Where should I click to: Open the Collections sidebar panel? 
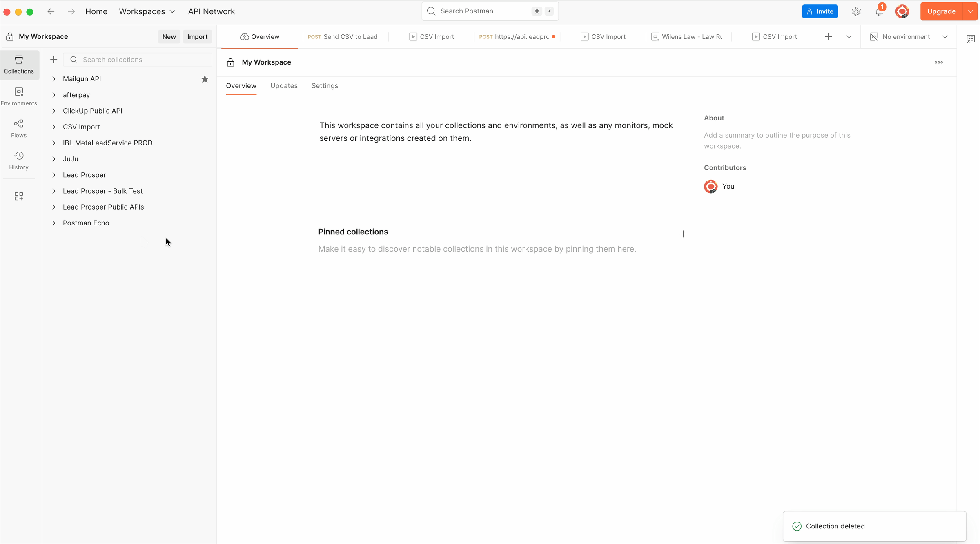[x=19, y=65]
